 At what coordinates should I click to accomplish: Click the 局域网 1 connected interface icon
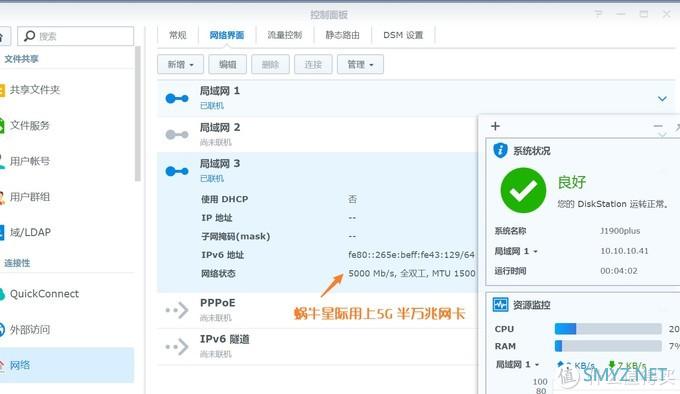point(177,98)
